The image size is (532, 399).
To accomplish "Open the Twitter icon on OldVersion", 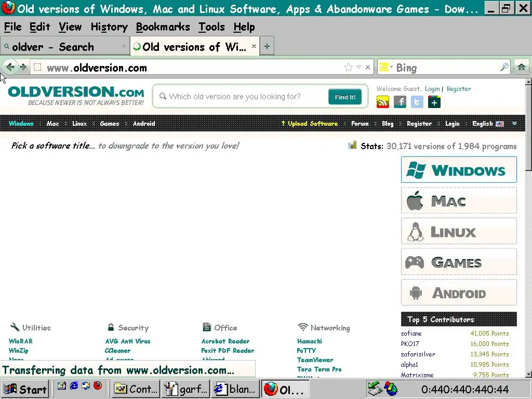I will click(x=417, y=102).
